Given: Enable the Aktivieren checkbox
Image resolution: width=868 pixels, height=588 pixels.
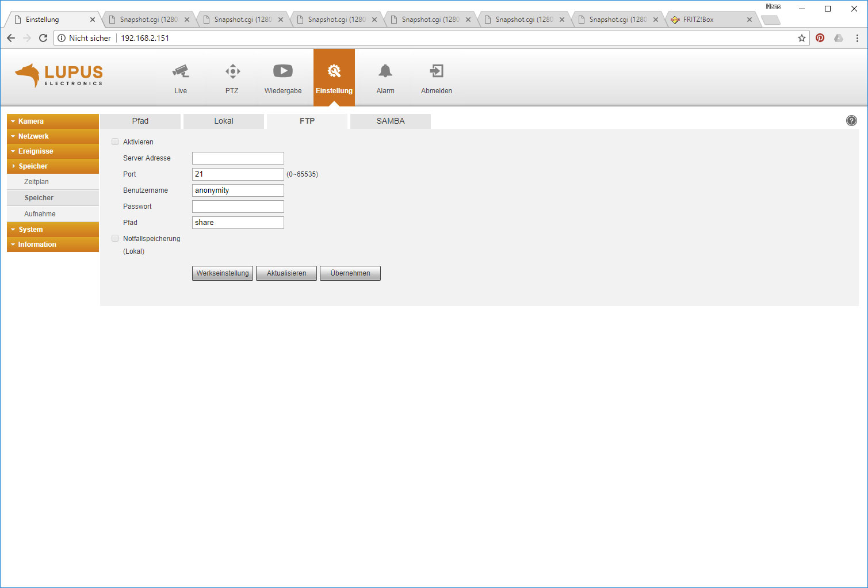Looking at the screenshot, I should click(x=115, y=142).
